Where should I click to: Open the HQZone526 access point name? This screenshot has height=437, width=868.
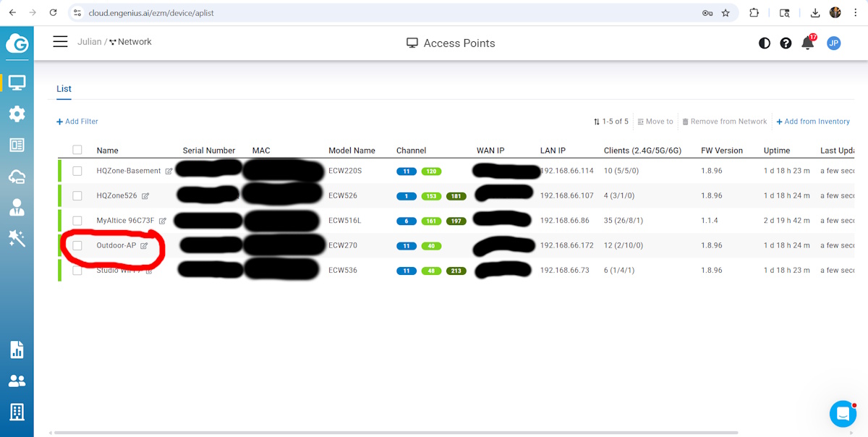116,196
